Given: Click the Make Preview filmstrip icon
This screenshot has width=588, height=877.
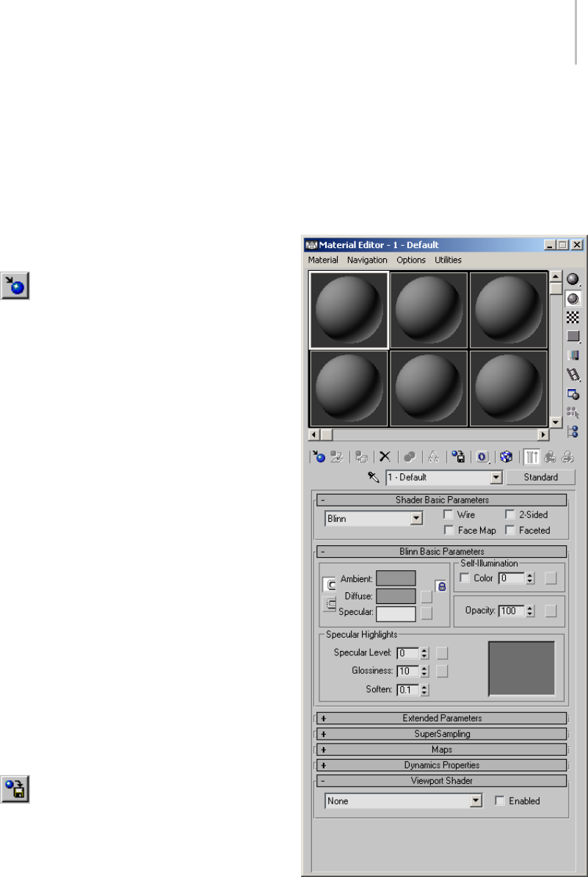Looking at the screenshot, I should [x=573, y=374].
